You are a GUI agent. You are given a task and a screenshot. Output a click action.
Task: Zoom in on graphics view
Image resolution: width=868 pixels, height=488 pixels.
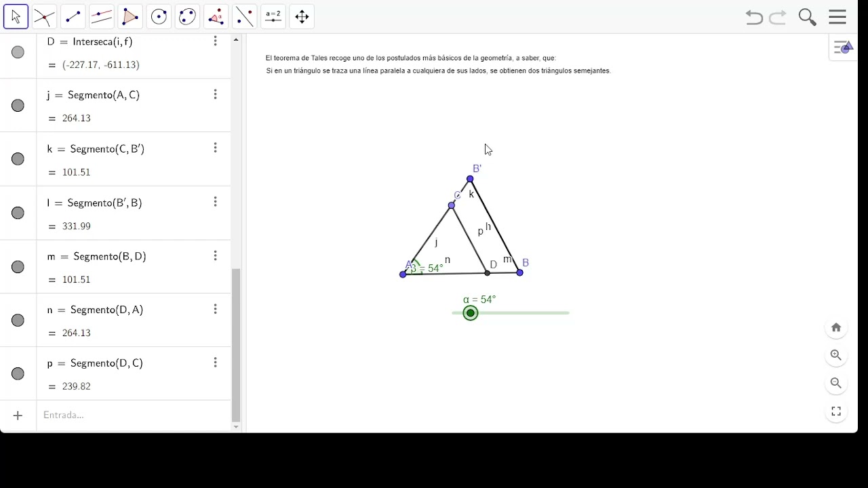(x=836, y=355)
